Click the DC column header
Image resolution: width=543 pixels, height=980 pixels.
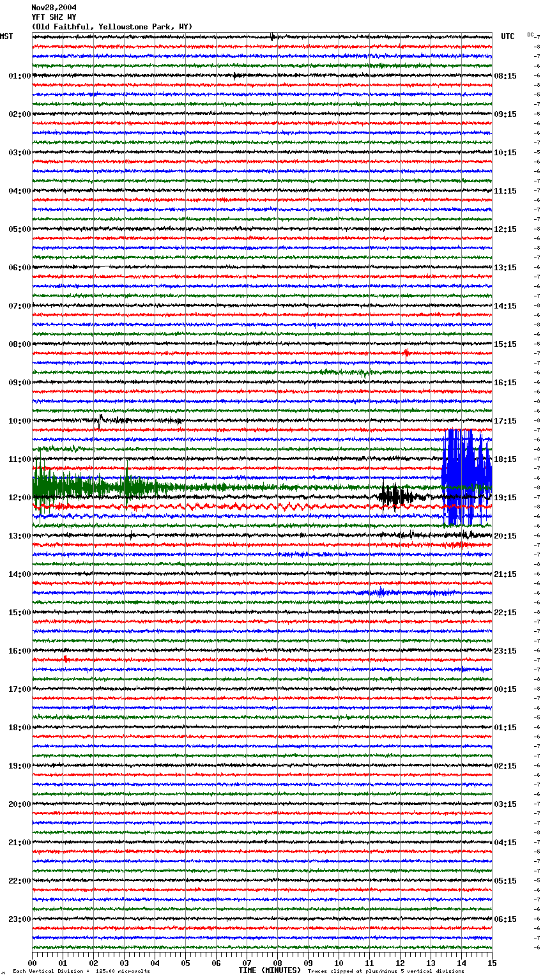click(x=530, y=34)
